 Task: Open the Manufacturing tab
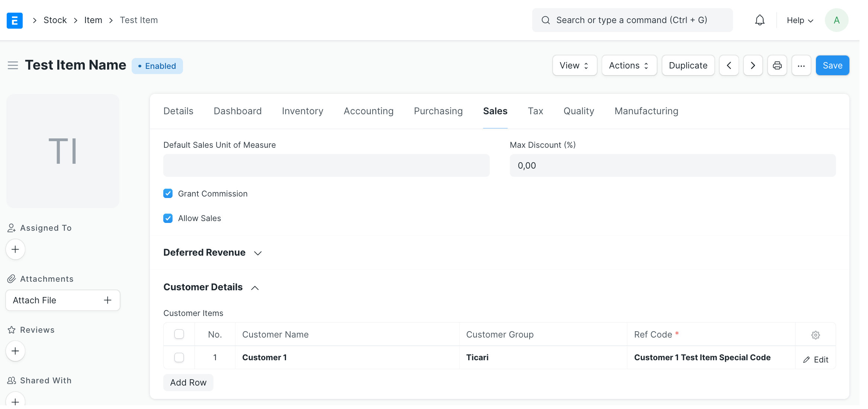(x=646, y=111)
